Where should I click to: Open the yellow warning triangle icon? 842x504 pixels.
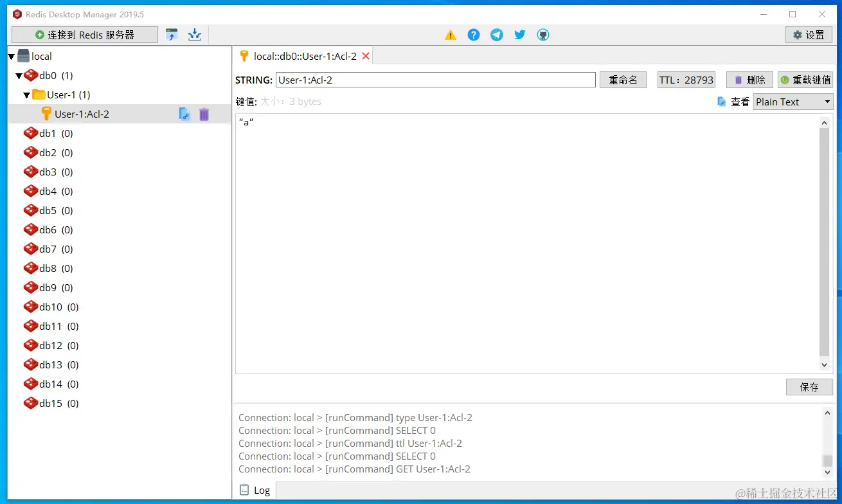[x=451, y=35]
